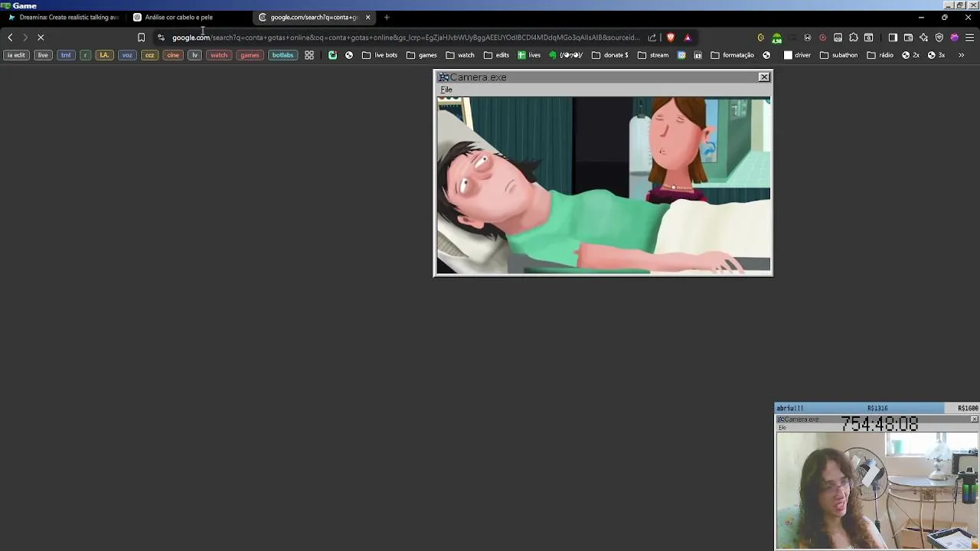Open the Brave VPN shield icon
Viewport: 980px width, 551px height.
coord(939,37)
